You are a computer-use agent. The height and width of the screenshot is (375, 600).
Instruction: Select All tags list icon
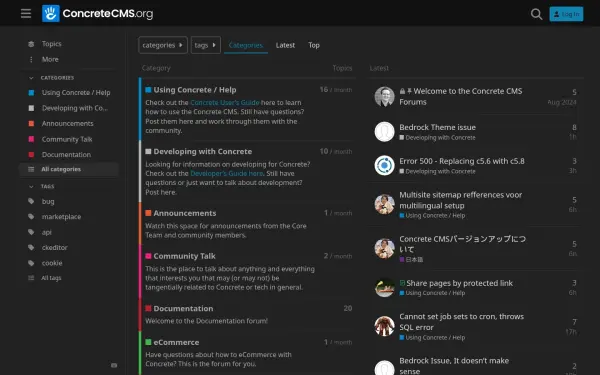point(31,278)
